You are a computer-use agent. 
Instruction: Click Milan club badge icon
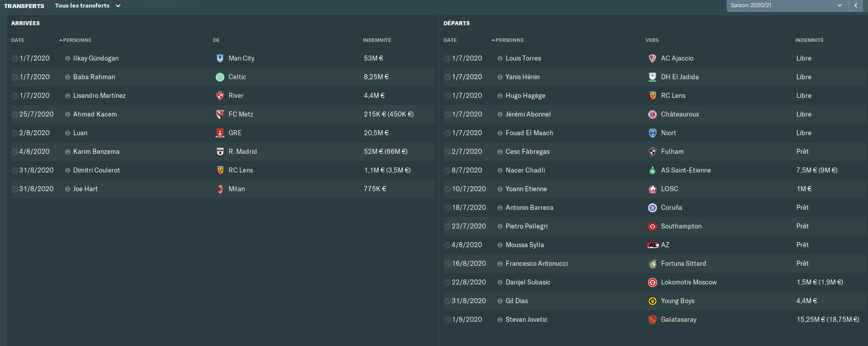tap(220, 189)
